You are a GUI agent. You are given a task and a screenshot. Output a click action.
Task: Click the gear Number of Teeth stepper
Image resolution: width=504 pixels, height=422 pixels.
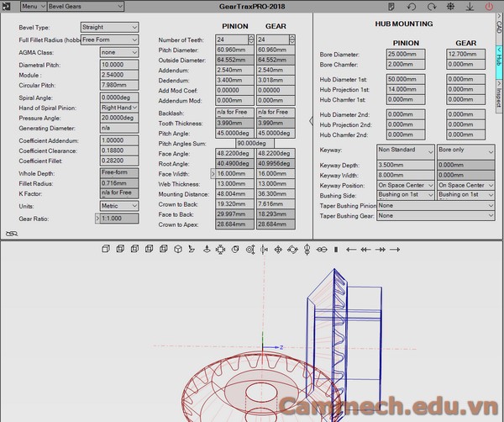coord(291,40)
